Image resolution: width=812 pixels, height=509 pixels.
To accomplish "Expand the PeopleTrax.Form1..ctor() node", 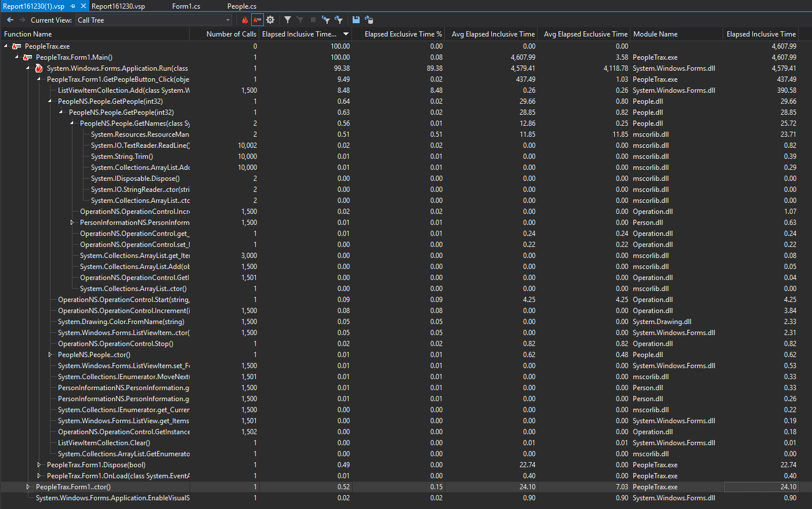I will [x=28, y=487].
